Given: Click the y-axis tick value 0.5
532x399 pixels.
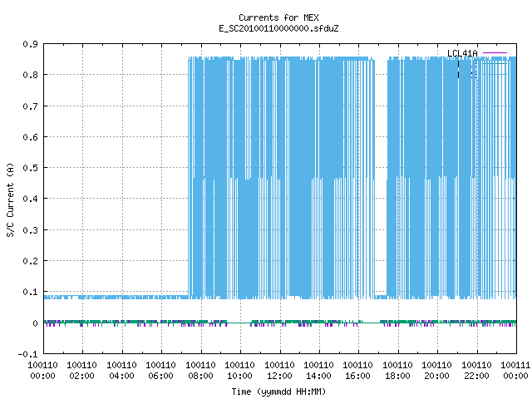Looking at the screenshot, I should point(30,168).
